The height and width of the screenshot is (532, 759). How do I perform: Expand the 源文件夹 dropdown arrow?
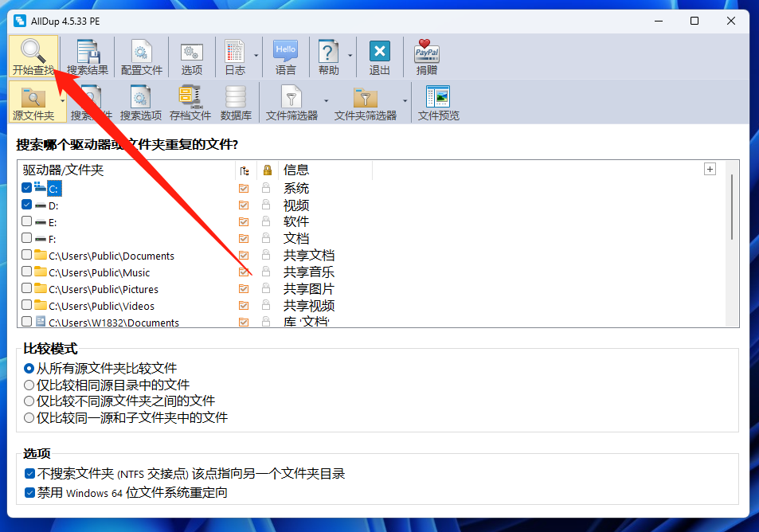coord(62,100)
